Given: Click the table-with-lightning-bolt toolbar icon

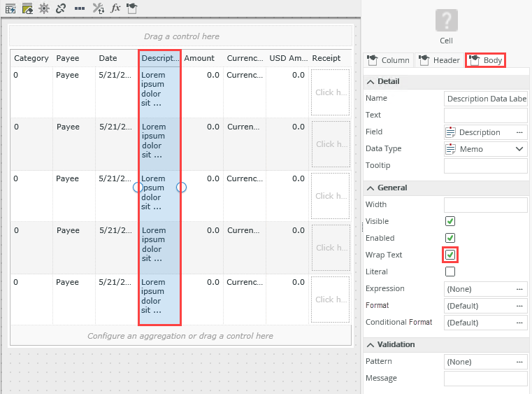Looking at the screenshot, I should [10, 8].
